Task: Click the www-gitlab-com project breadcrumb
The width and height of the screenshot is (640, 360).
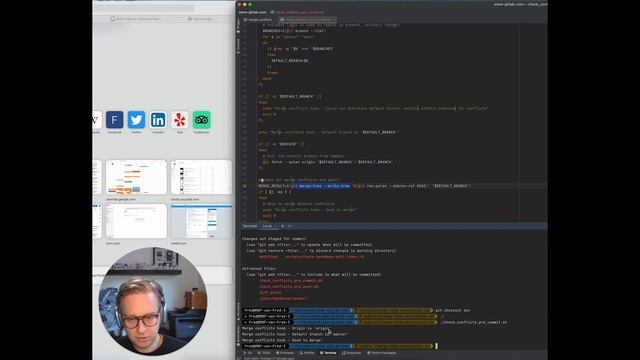Action: click(252, 12)
